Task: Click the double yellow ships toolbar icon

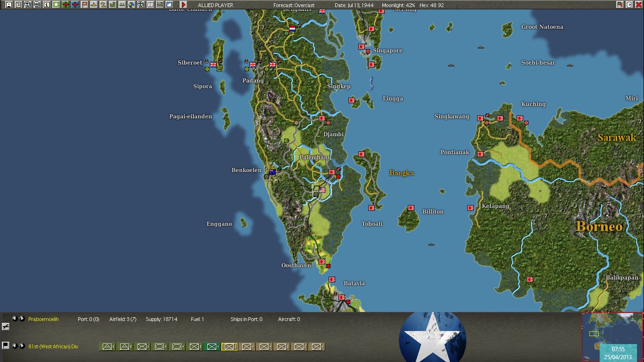Action: click(103, 5)
